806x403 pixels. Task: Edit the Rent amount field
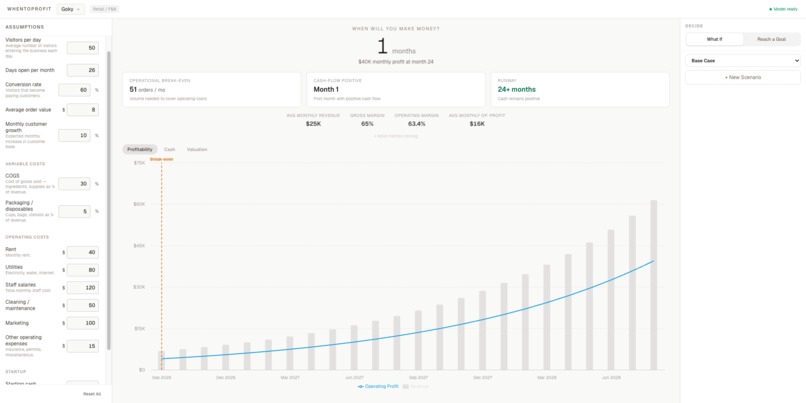click(83, 252)
